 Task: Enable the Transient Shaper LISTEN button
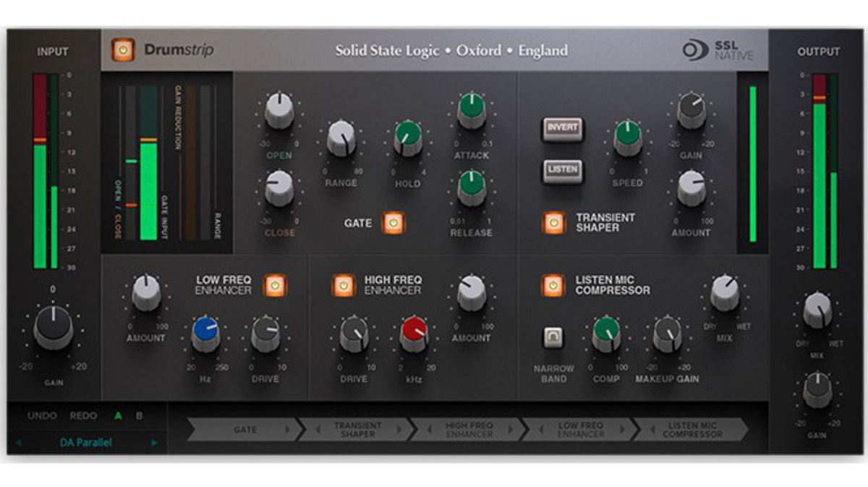562,170
